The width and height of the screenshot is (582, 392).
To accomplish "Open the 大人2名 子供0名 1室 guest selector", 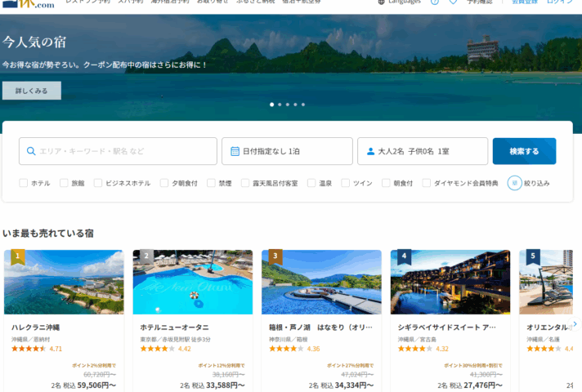I will (x=423, y=151).
